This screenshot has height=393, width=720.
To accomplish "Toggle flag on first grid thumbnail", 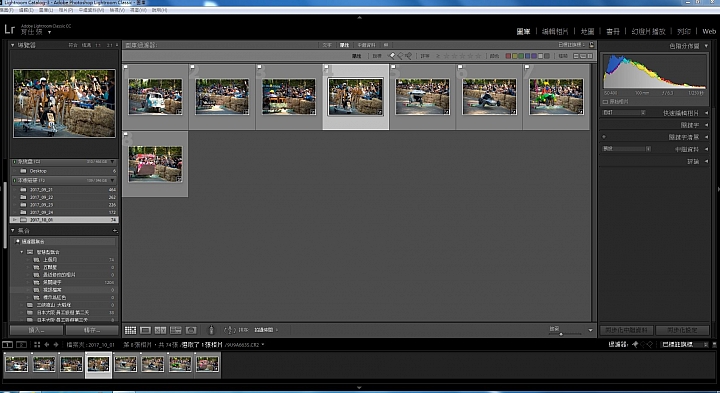I will pyautogui.click(x=126, y=67).
